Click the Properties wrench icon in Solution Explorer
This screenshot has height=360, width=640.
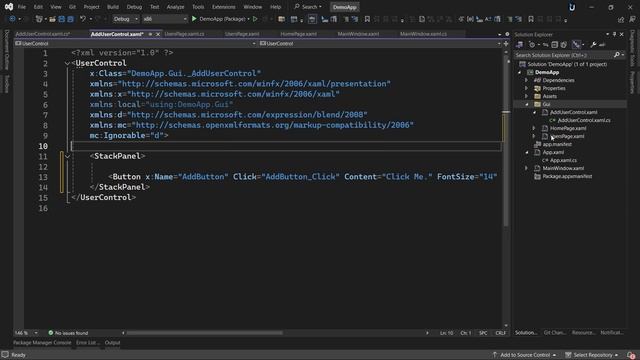pos(593,44)
